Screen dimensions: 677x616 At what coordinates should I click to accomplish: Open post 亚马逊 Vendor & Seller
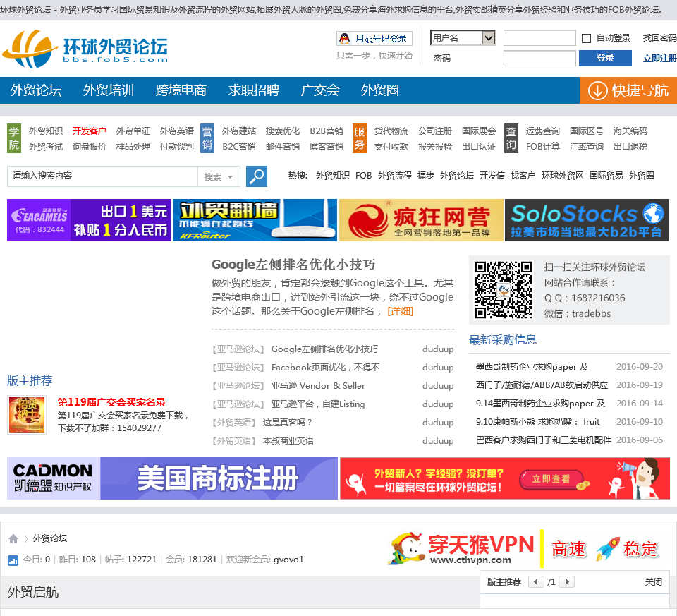click(318, 386)
